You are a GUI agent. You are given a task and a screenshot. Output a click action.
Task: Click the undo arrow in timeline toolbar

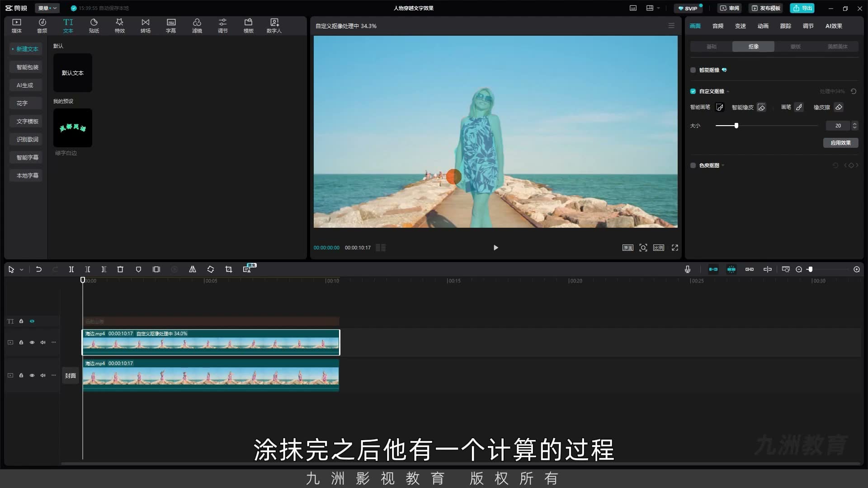[x=39, y=269]
